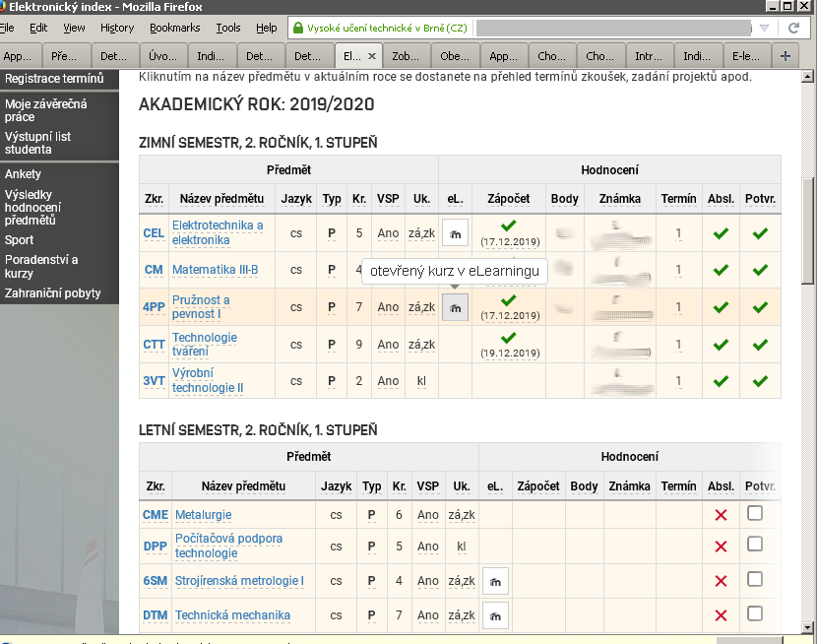
Task: Click Absl. checkmark in Výrobní technologie II row
Action: 721,381
